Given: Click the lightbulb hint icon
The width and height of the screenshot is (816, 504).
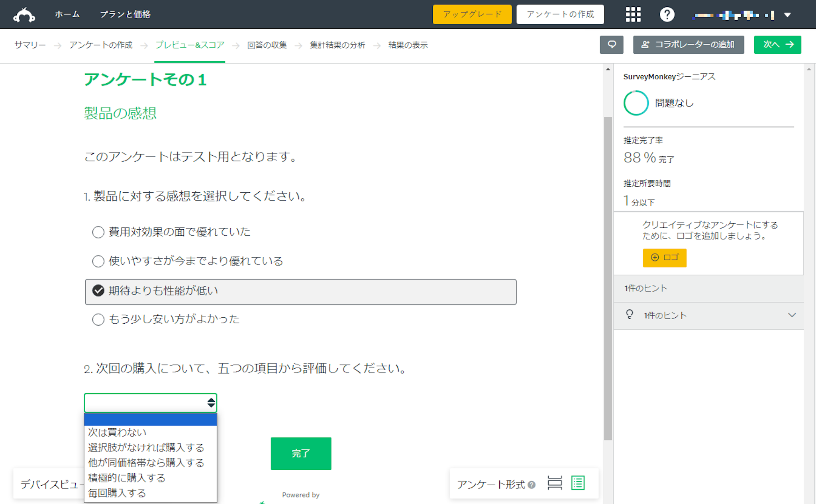Looking at the screenshot, I should click(x=630, y=315).
